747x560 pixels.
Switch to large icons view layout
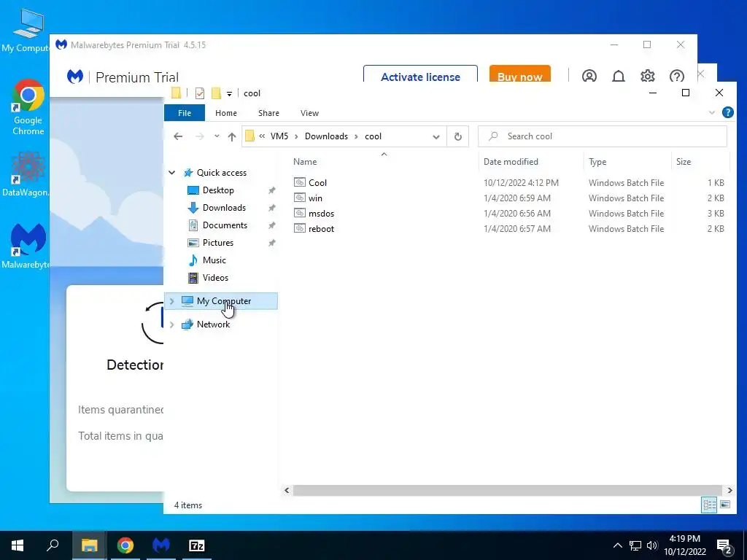pos(725,505)
